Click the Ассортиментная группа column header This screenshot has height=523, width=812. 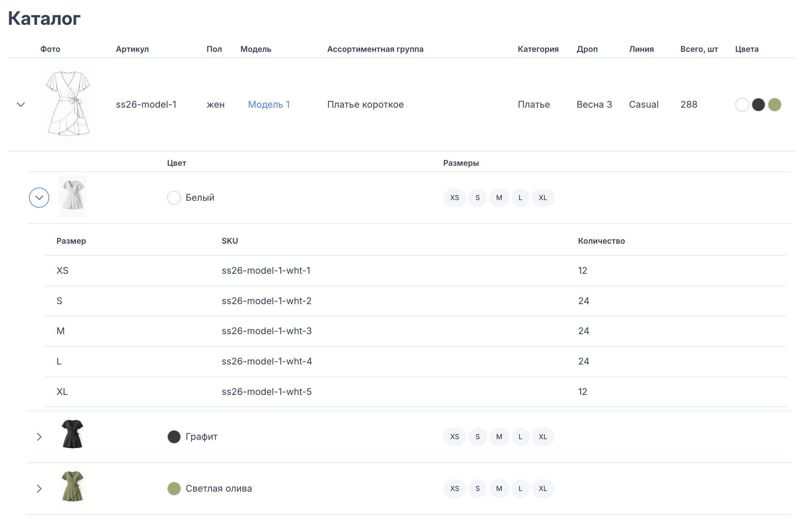point(375,49)
